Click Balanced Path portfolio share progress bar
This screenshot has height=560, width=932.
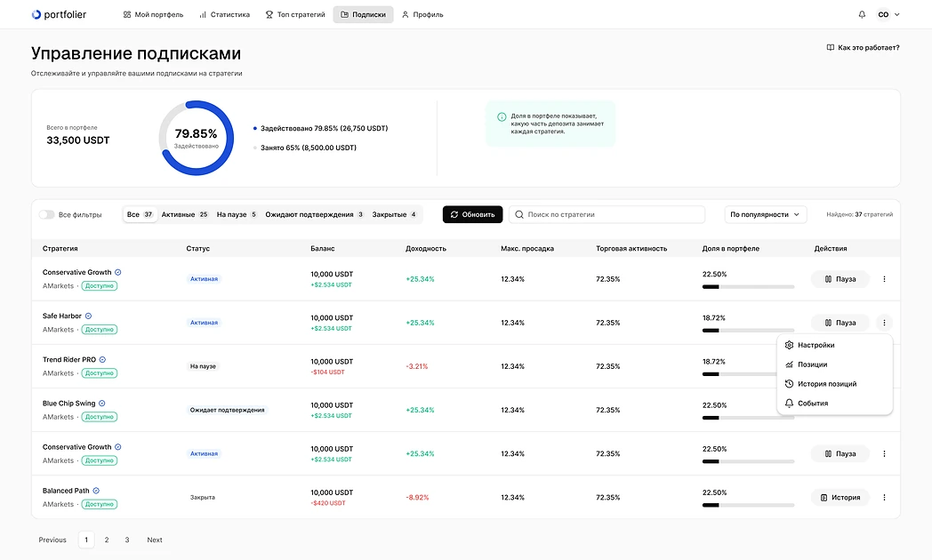click(748, 506)
